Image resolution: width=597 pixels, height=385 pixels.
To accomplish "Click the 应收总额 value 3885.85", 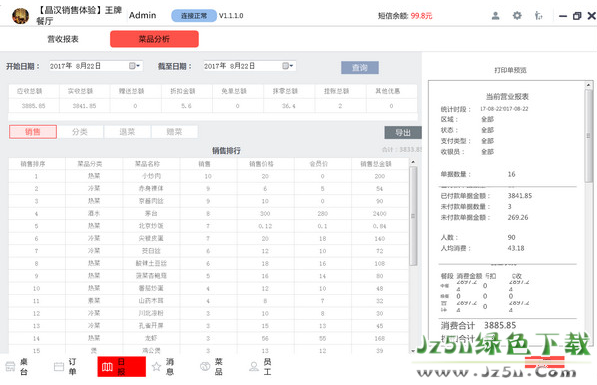I will 34,106.
